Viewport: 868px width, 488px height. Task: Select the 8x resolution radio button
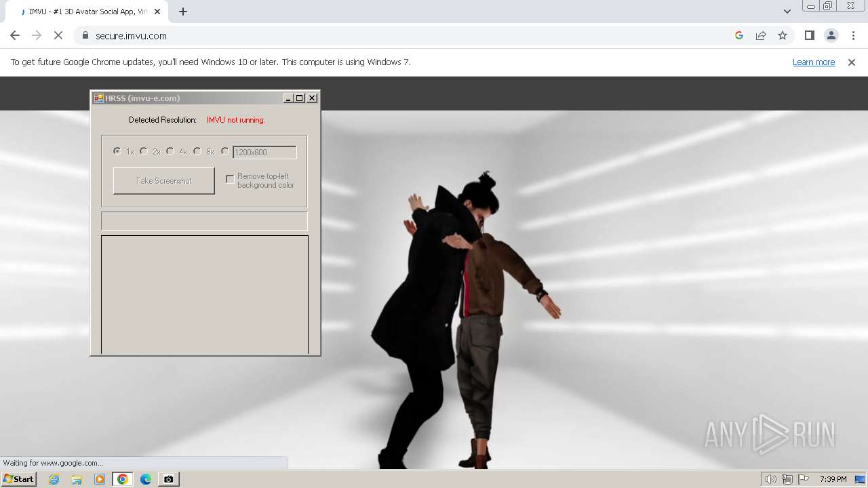click(x=197, y=151)
